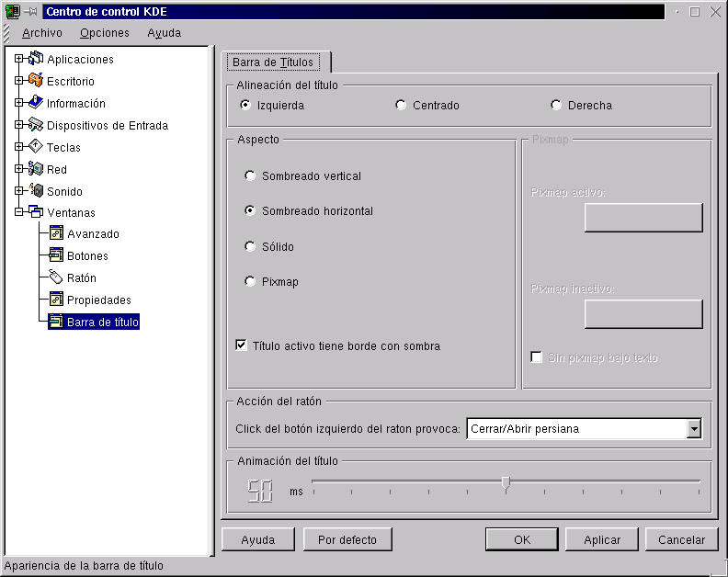Click the Aplicaciones icon in the tree
The width and height of the screenshot is (728, 577).
[x=36, y=60]
